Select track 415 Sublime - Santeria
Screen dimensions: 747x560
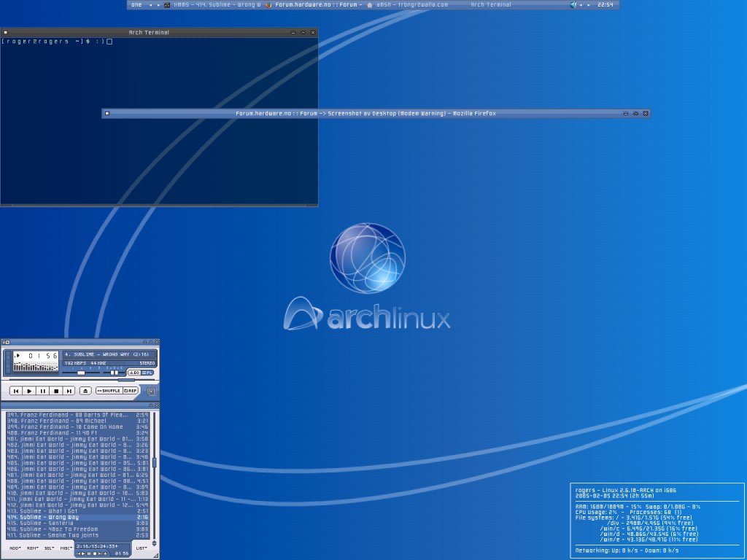click(77, 523)
